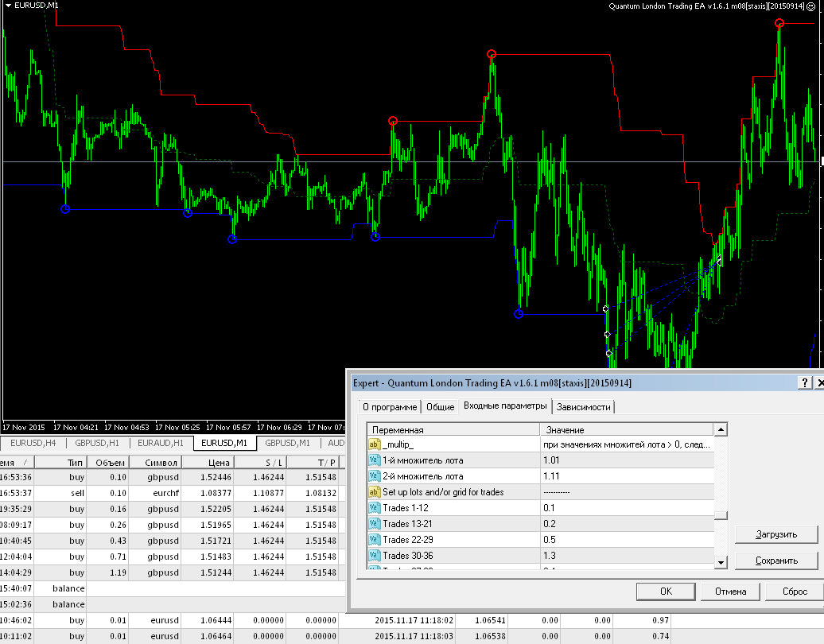This screenshot has width=824, height=644.
Task: Sort trades by the Цена column header
Action: tap(208, 462)
